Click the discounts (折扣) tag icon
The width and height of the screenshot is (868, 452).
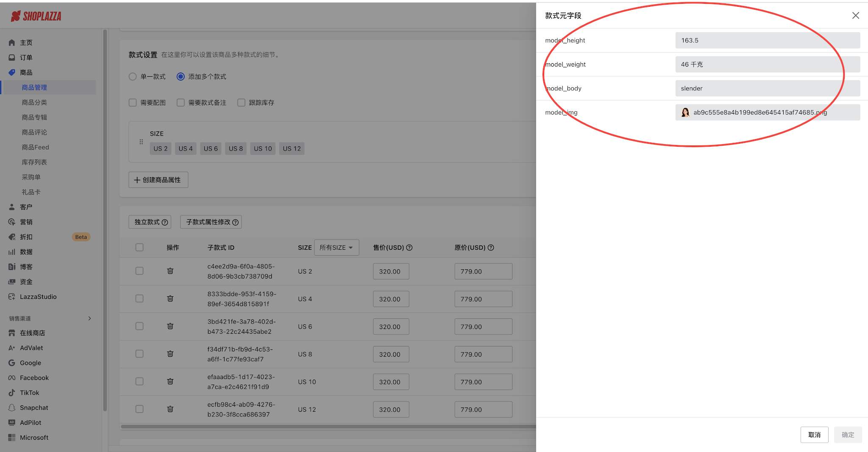(x=12, y=237)
